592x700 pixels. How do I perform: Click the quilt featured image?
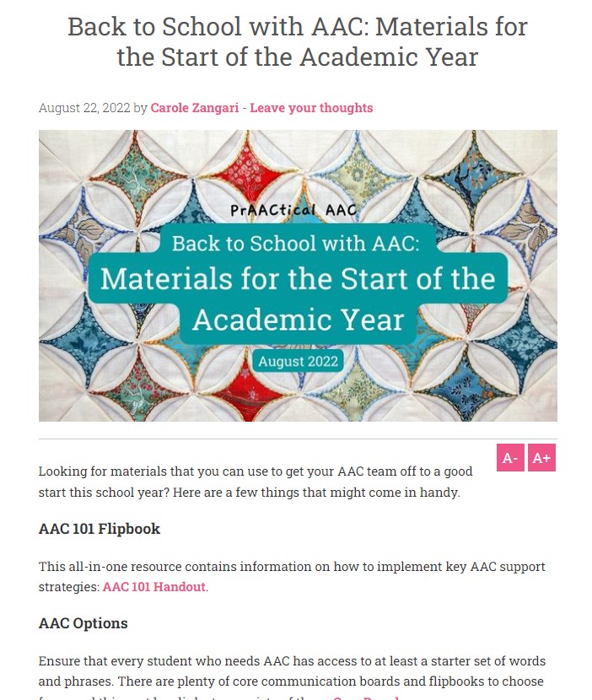[298, 276]
